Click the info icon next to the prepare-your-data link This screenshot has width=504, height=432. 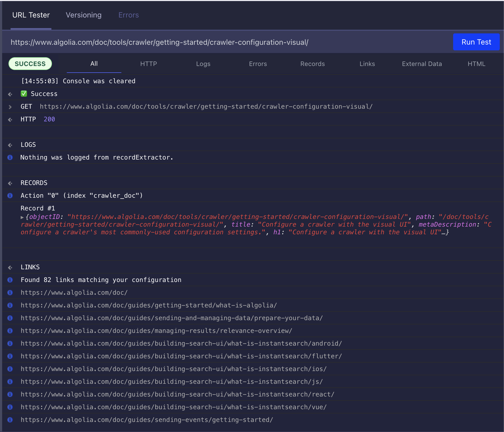(x=10, y=318)
